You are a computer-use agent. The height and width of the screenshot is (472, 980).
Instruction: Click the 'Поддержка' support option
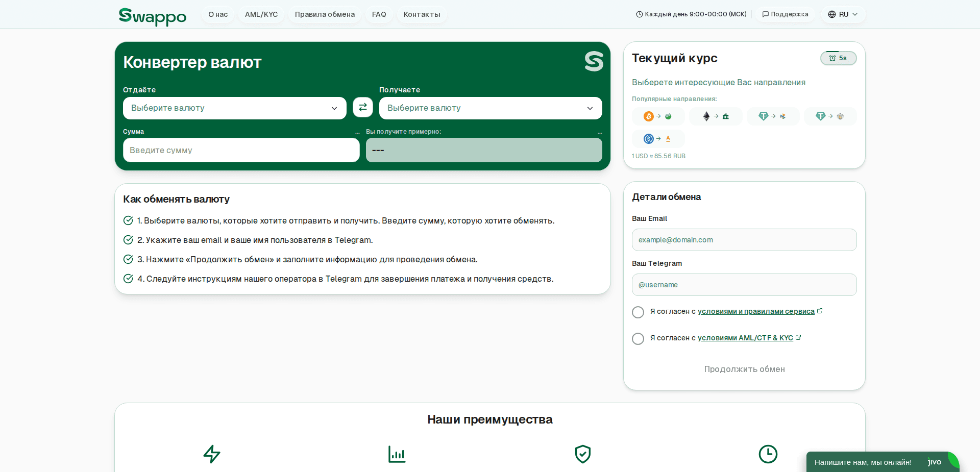(785, 14)
